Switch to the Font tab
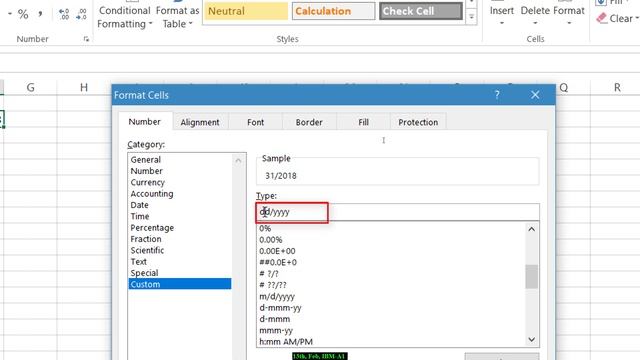 coord(256,122)
